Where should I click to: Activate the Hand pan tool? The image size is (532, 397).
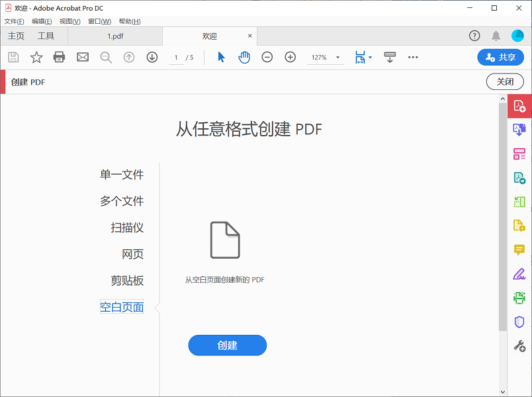244,57
